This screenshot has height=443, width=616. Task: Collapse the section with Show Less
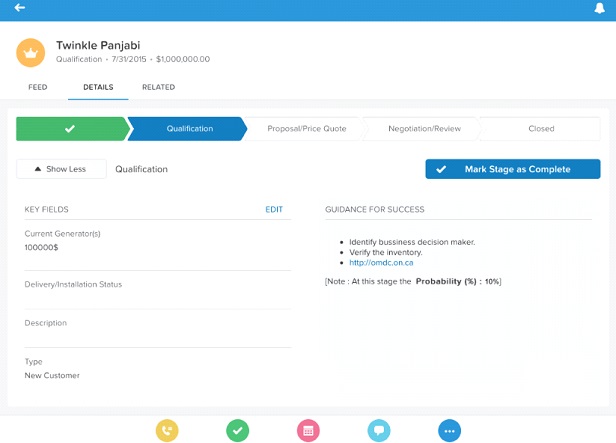(x=61, y=169)
